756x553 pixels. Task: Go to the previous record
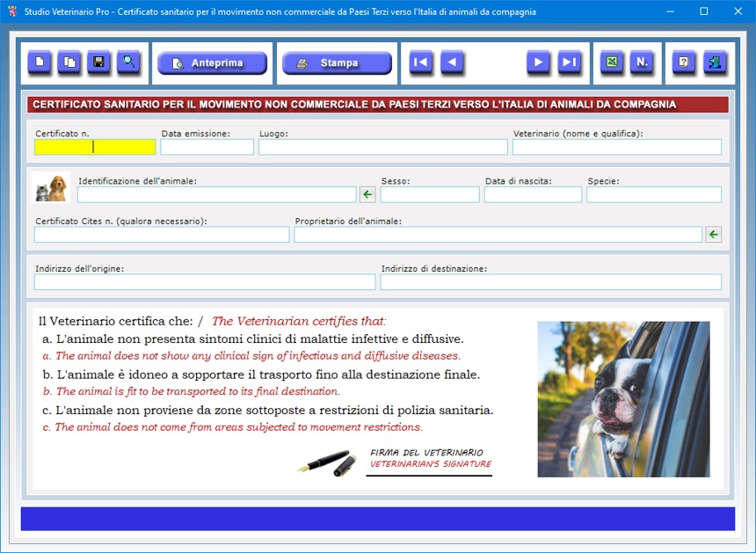[x=452, y=62]
